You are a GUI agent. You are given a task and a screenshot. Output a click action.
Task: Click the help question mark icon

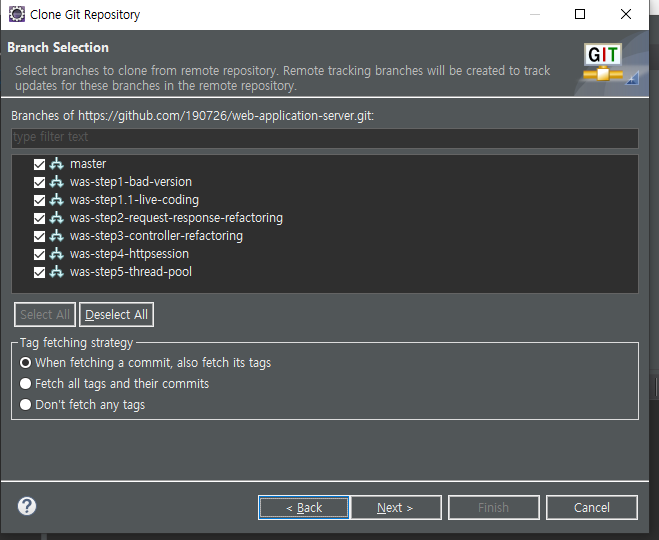(27, 506)
